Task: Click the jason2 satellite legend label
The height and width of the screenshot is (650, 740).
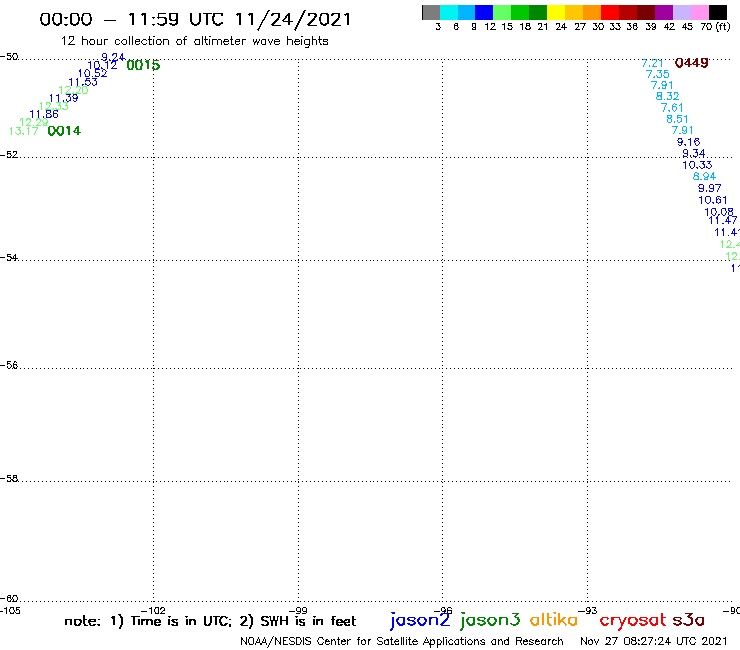Action: pos(420,621)
